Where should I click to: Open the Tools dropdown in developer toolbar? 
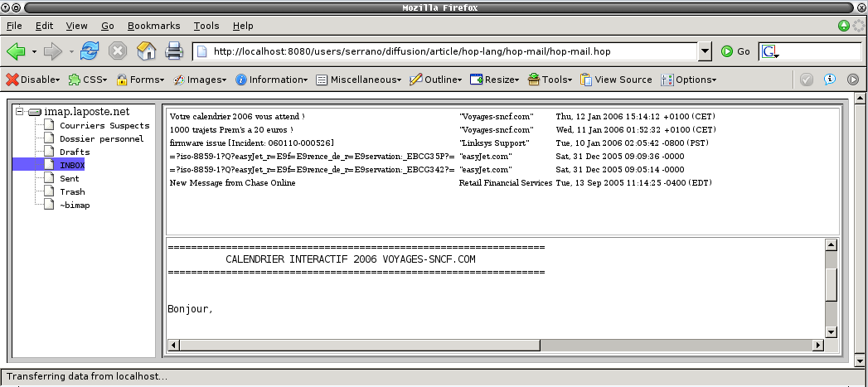tap(550, 80)
